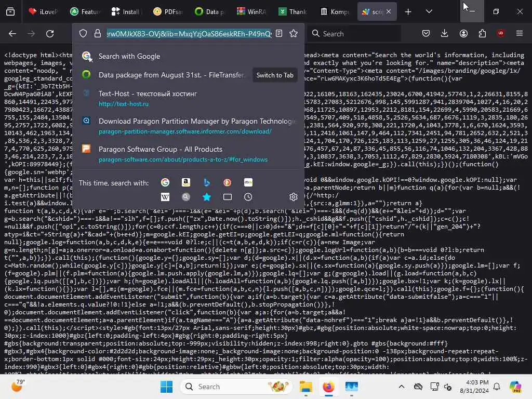This screenshot has width=532, height=399.
Task: Select Paragon Software Group All Products suggestion
Action: pos(188,154)
